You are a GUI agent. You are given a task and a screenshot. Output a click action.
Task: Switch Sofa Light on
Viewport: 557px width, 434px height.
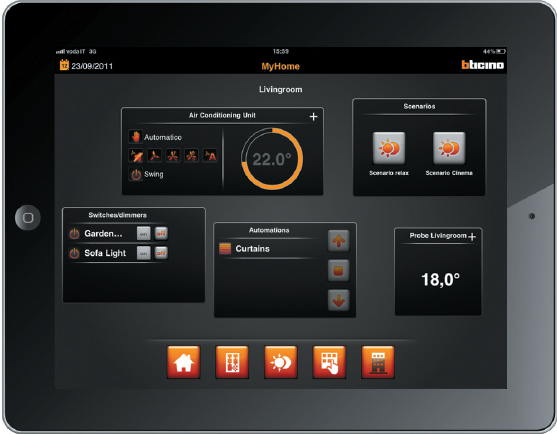tap(144, 253)
